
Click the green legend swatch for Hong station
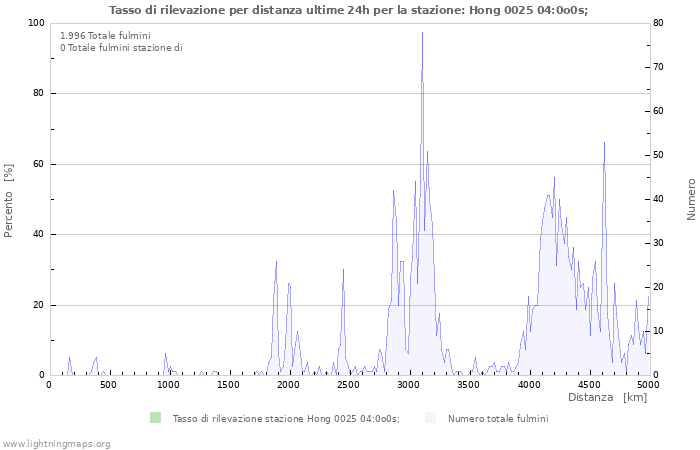155,418
